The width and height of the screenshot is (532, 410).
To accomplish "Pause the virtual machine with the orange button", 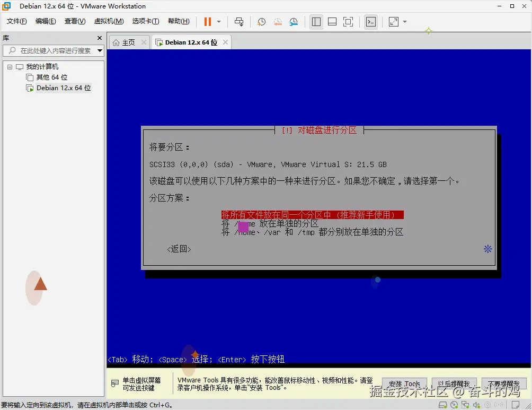I will [x=207, y=22].
